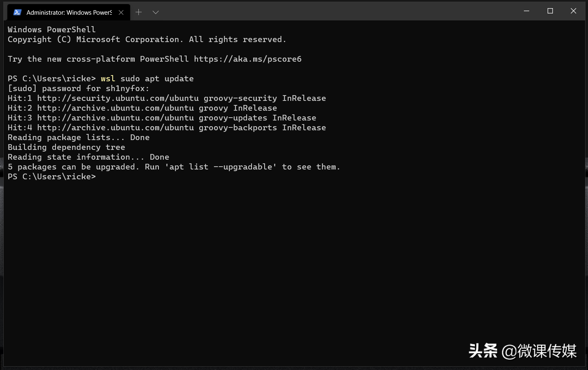Close the Windows Terminal window

point(573,11)
